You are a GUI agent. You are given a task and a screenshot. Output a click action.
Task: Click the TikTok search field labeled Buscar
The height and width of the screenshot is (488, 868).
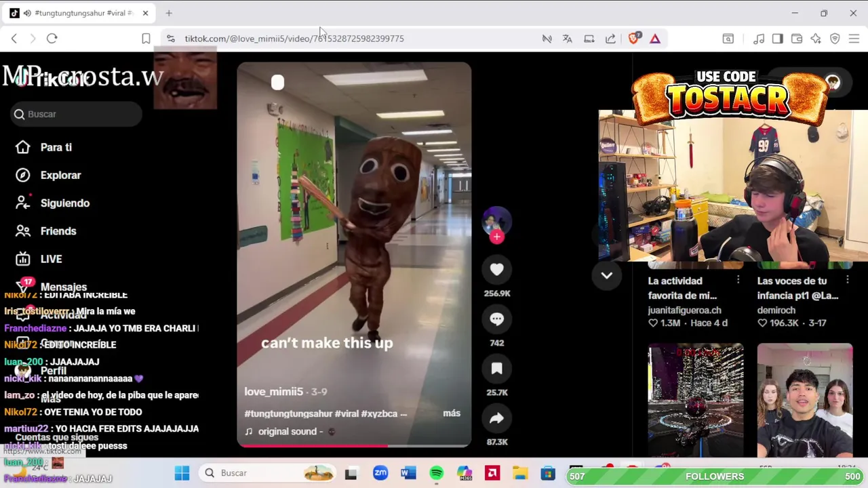(x=76, y=114)
